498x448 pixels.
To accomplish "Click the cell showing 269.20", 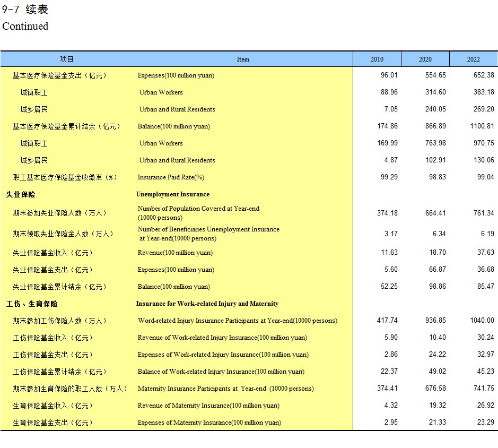I will click(x=484, y=109).
